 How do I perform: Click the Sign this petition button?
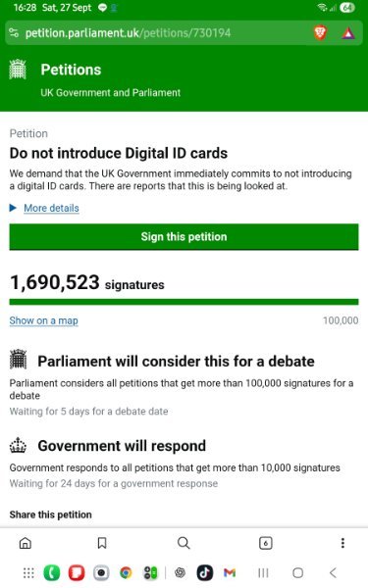pyautogui.click(x=184, y=237)
